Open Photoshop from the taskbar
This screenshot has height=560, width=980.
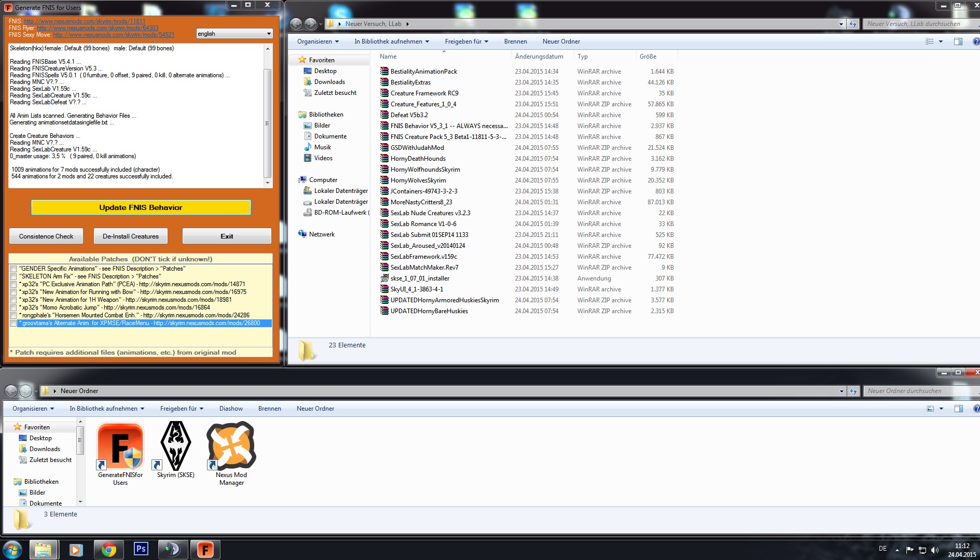point(141,549)
